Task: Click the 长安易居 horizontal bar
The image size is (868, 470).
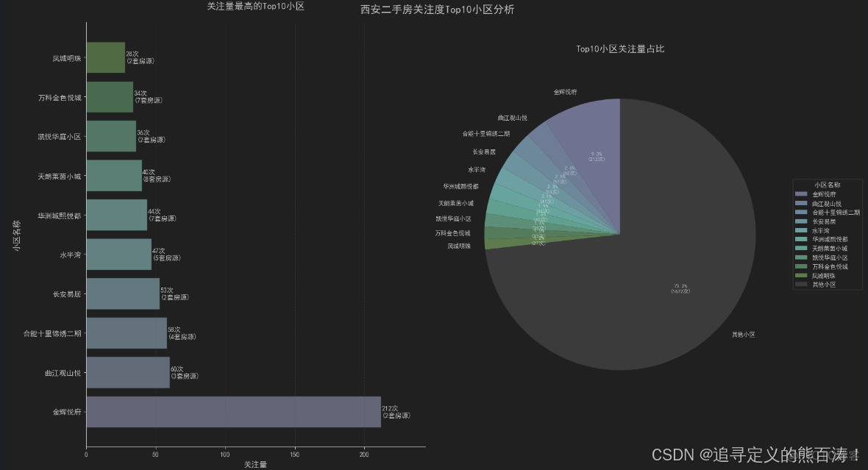Action: tap(123, 294)
